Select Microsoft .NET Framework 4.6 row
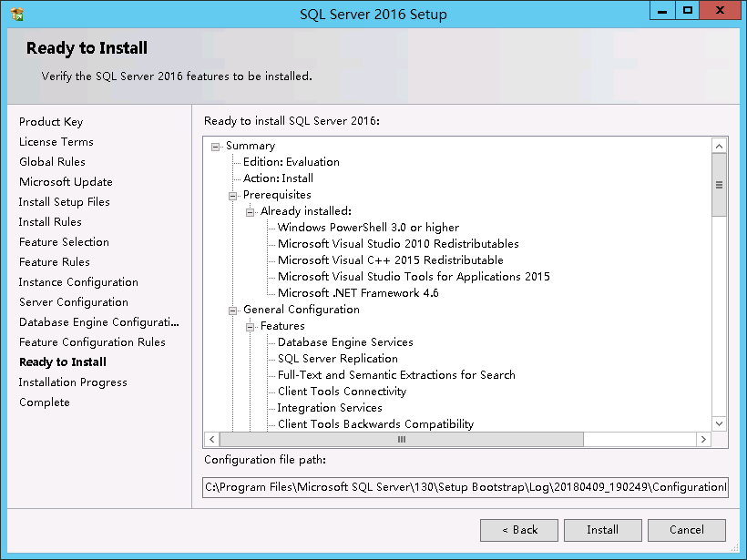 358,293
